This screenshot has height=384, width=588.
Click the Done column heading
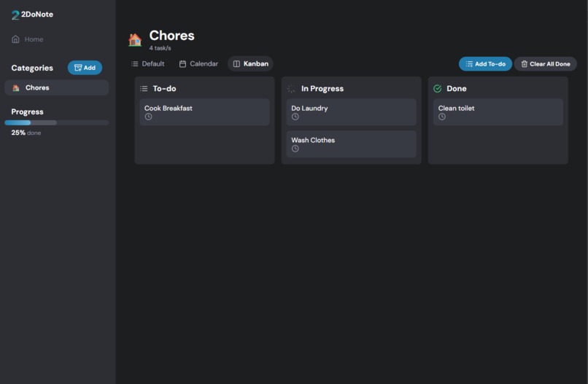pos(457,89)
